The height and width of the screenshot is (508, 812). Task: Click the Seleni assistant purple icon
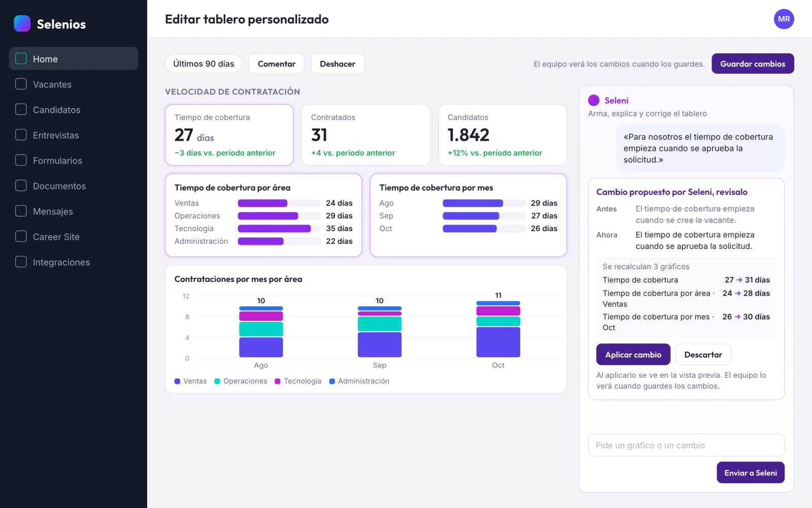(x=594, y=101)
